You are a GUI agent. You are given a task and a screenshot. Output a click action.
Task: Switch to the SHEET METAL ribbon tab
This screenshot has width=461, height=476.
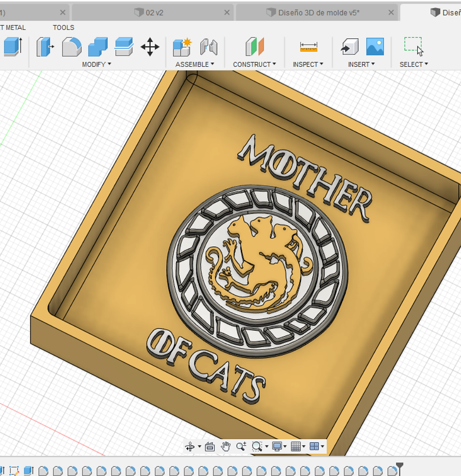(x=13, y=28)
